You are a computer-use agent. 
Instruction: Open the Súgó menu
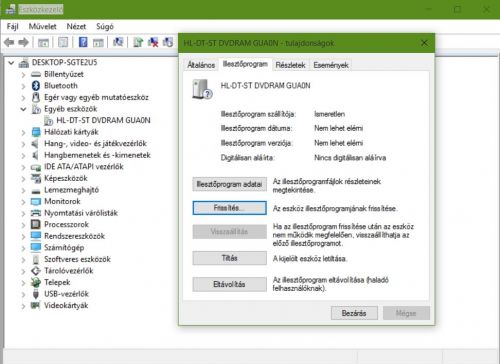click(105, 26)
